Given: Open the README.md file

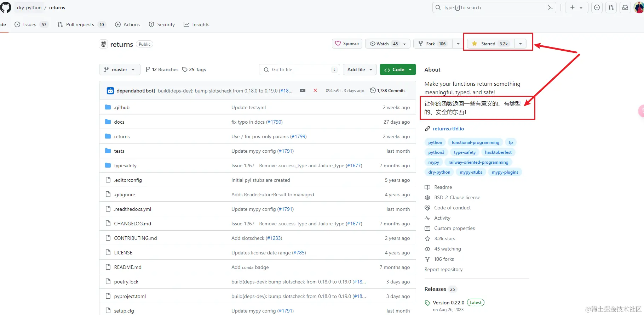Looking at the screenshot, I should coord(128,267).
